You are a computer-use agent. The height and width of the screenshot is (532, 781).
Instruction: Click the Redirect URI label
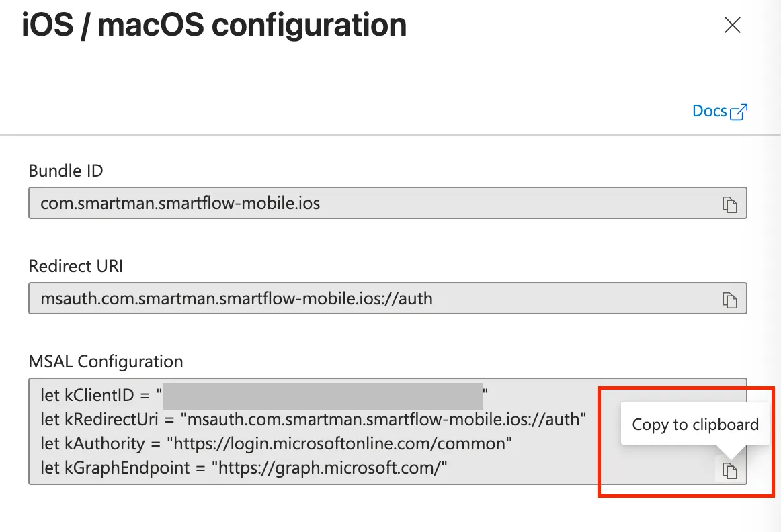pos(76,266)
